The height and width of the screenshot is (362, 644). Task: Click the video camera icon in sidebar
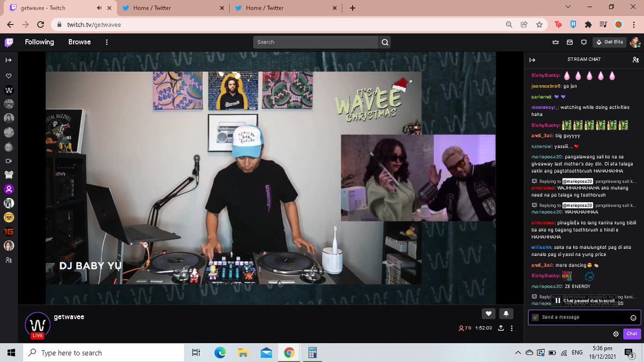[9, 161]
